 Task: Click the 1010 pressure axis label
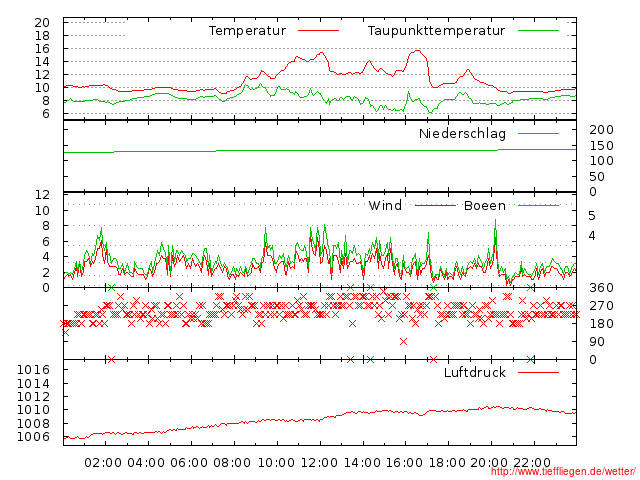tap(33, 410)
